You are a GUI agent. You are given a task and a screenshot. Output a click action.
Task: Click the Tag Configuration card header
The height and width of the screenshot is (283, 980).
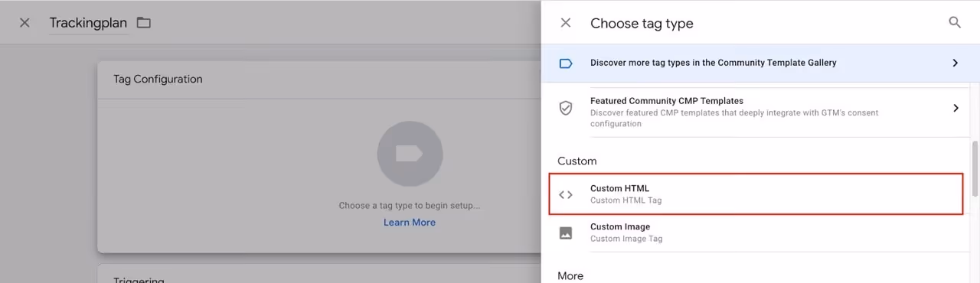319,80
